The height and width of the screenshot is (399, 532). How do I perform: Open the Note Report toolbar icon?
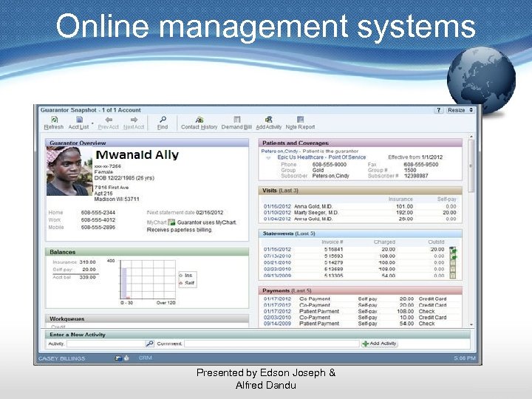coord(300,120)
